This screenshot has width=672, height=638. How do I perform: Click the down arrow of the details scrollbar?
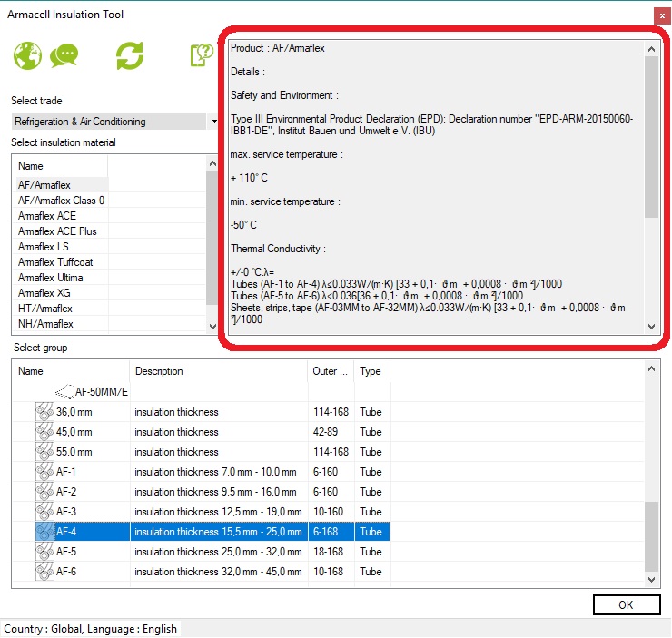click(x=651, y=327)
